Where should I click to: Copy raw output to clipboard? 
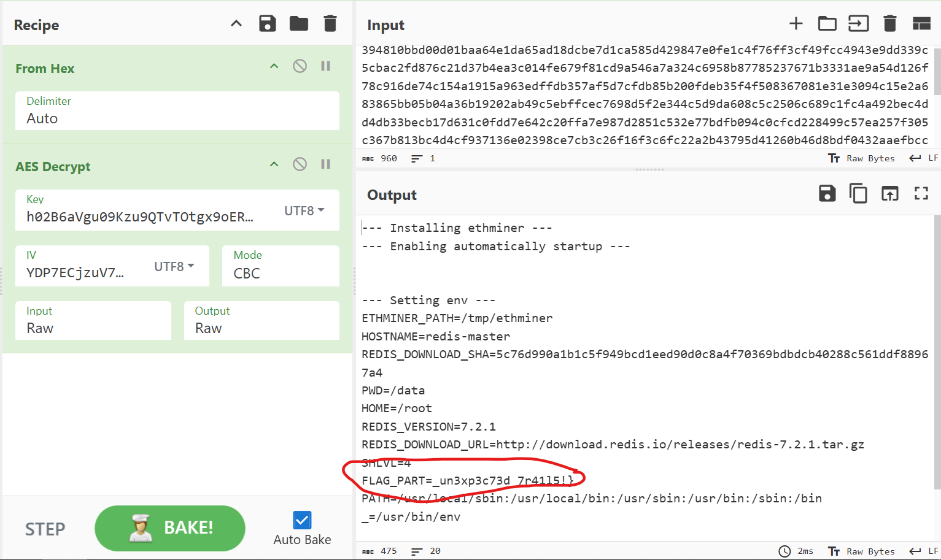pyautogui.click(x=858, y=194)
